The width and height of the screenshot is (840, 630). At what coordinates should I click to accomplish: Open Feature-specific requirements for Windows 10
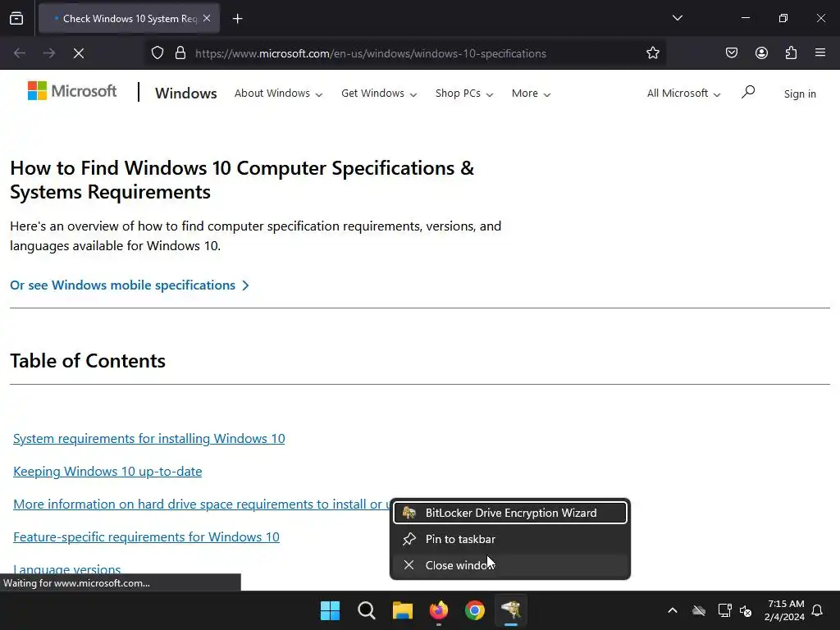[146, 536]
